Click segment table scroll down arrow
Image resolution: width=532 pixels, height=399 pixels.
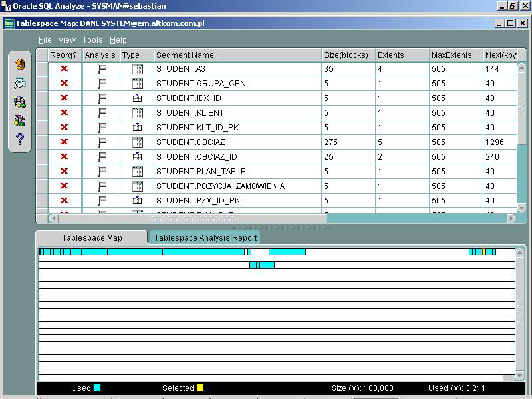522,207
